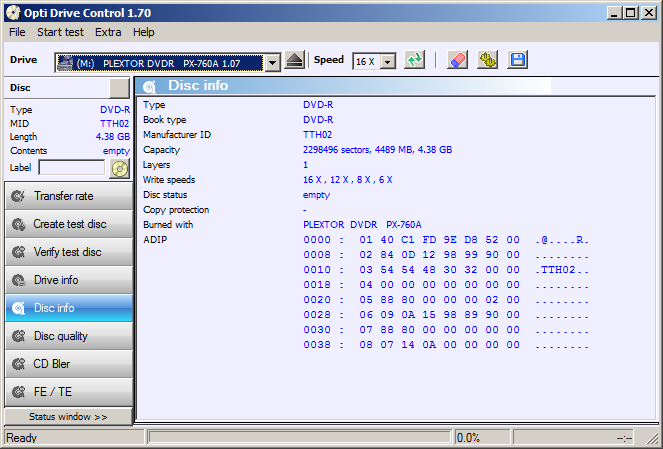
Task: Open the CD Bler test
Action: tap(69, 364)
